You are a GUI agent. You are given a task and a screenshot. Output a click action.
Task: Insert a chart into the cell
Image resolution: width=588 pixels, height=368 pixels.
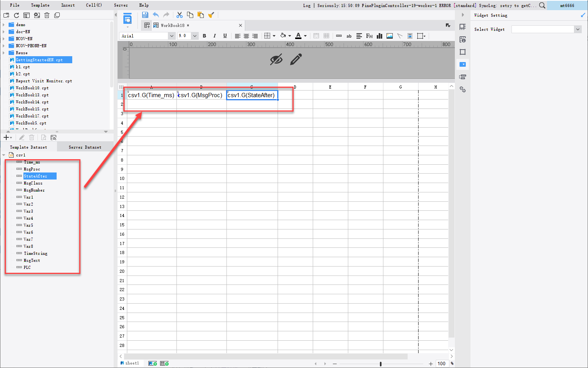point(380,36)
